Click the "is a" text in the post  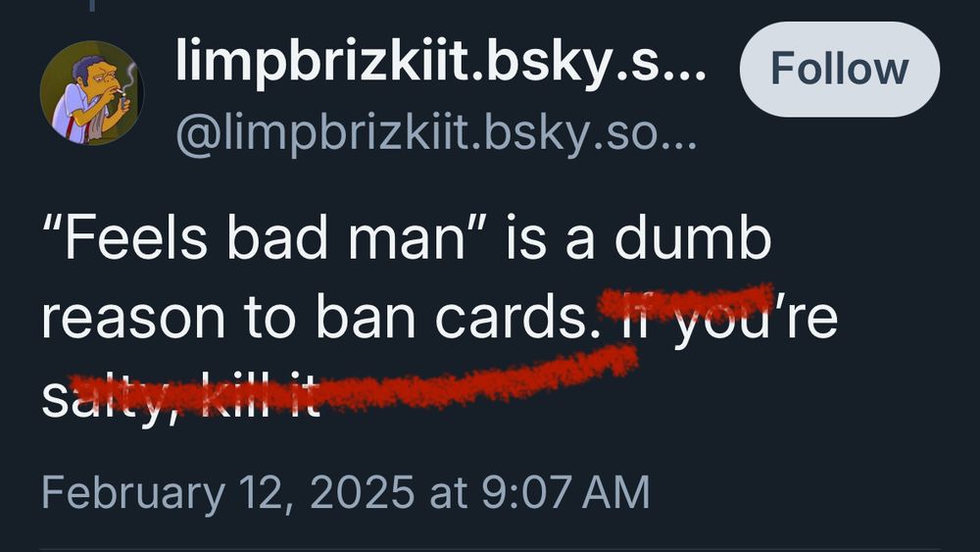550,237
